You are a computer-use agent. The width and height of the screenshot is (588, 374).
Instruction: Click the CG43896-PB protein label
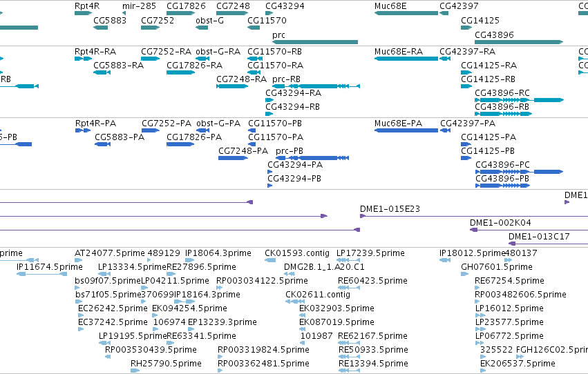tap(502, 179)
